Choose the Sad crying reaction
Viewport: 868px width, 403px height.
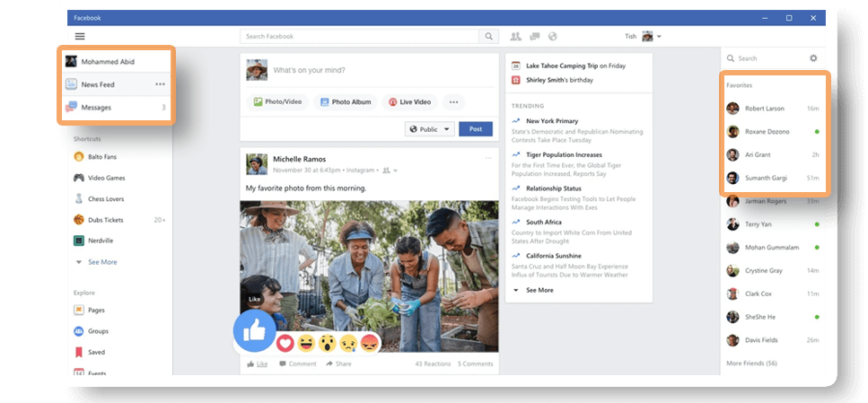pyautogui.click(x=348, y=344)
